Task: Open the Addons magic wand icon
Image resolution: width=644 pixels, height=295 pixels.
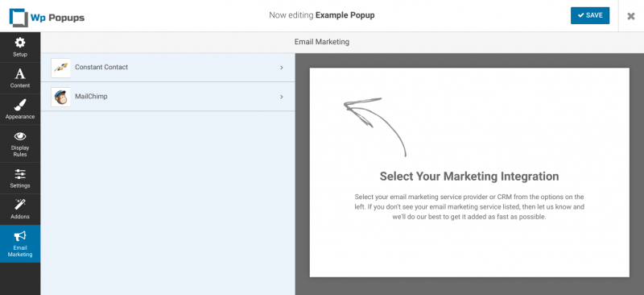Action: point(19,205)
